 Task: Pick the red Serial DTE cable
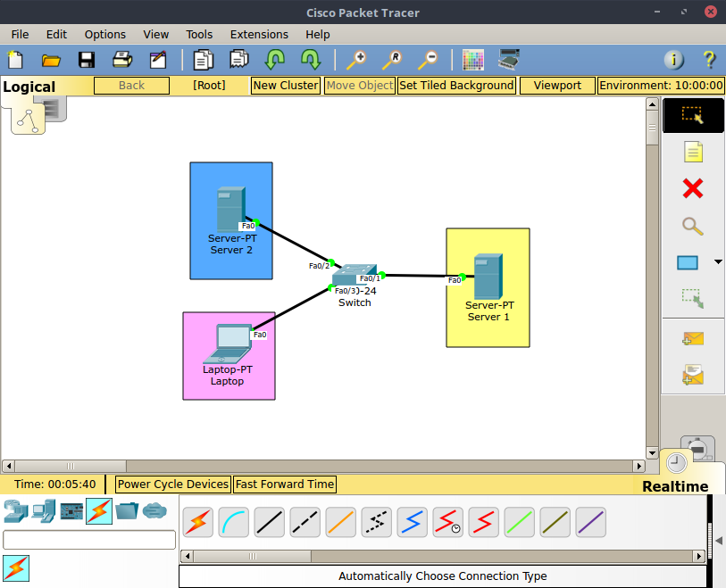483,522
